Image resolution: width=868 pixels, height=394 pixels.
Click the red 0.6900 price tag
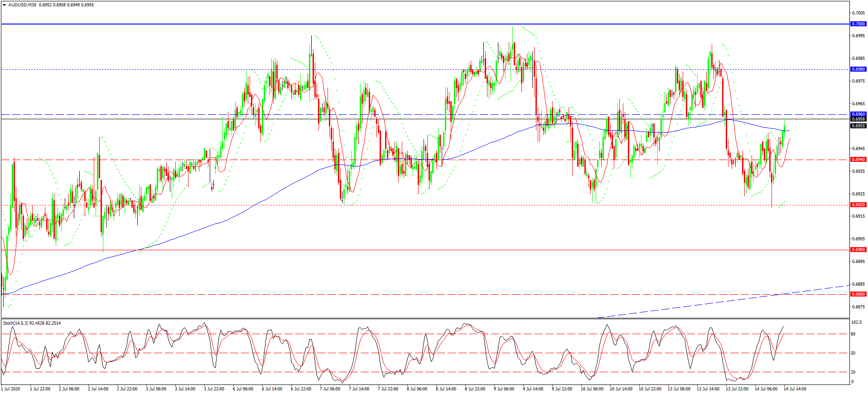[x=858, y=250]
